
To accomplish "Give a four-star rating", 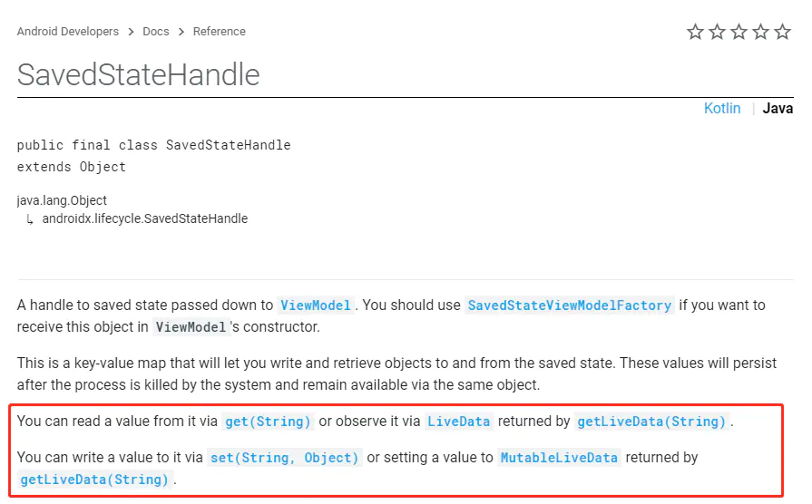I will tap(761, 33).
